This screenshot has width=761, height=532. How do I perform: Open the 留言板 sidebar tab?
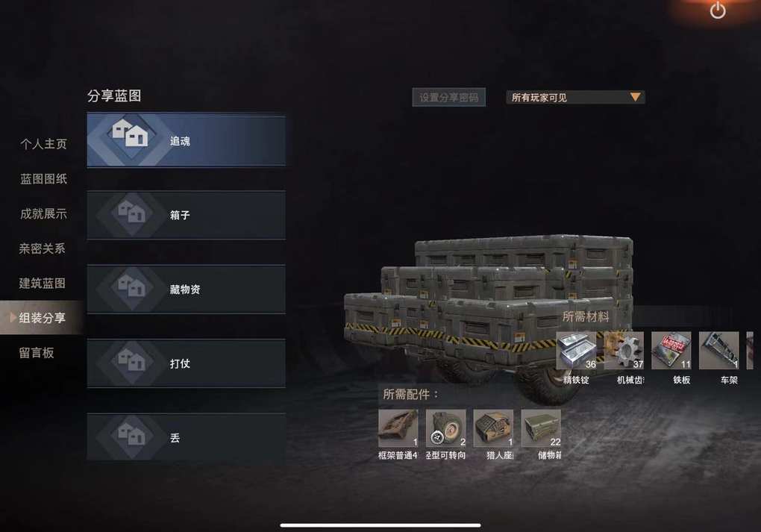(x=37, y=353)
